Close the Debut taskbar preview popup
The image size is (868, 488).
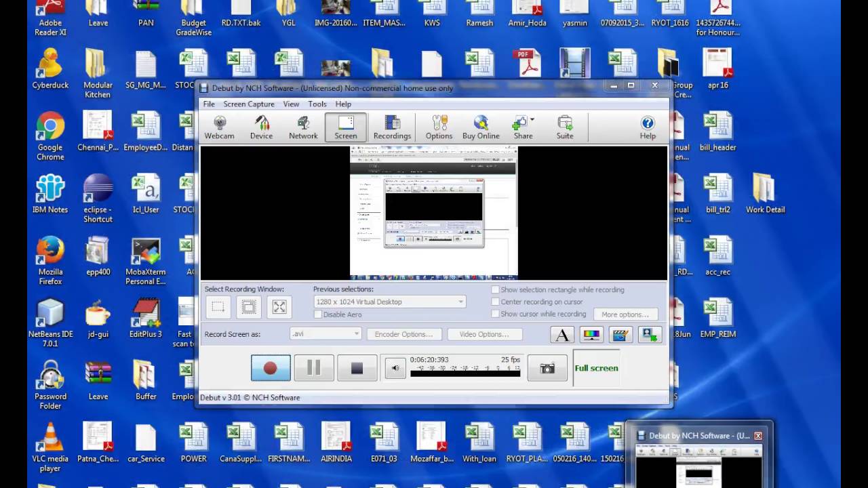click(x=758, y=436)
